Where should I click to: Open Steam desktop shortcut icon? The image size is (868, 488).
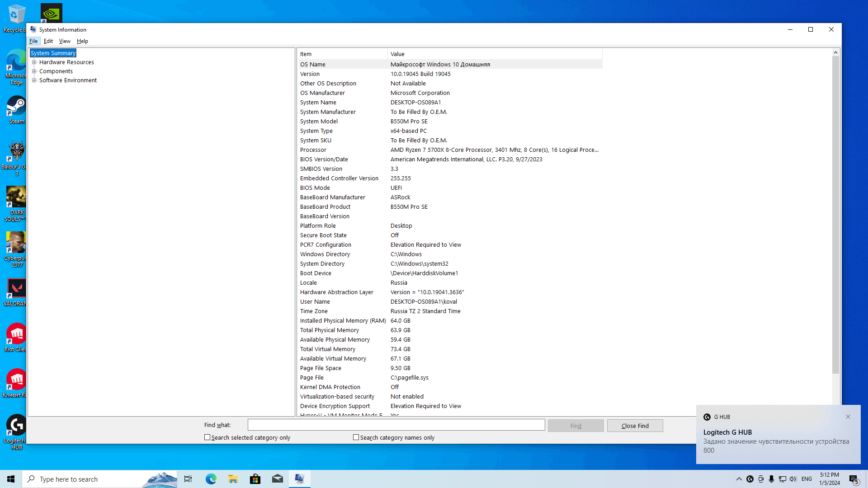point(16,107)
